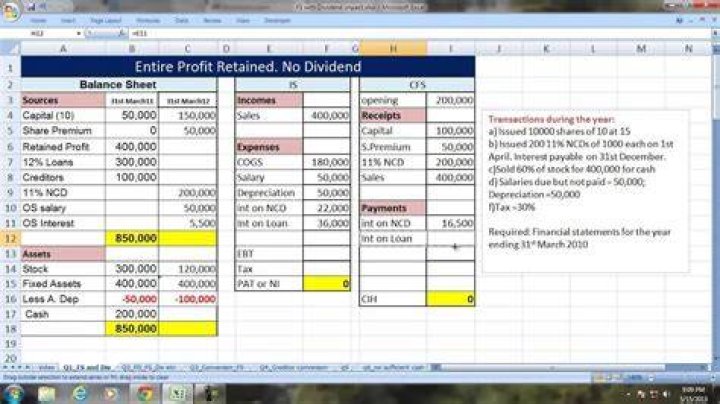Viewport: 720px width, 404px height.
Task: Select column M header
Action: [641, 48]
